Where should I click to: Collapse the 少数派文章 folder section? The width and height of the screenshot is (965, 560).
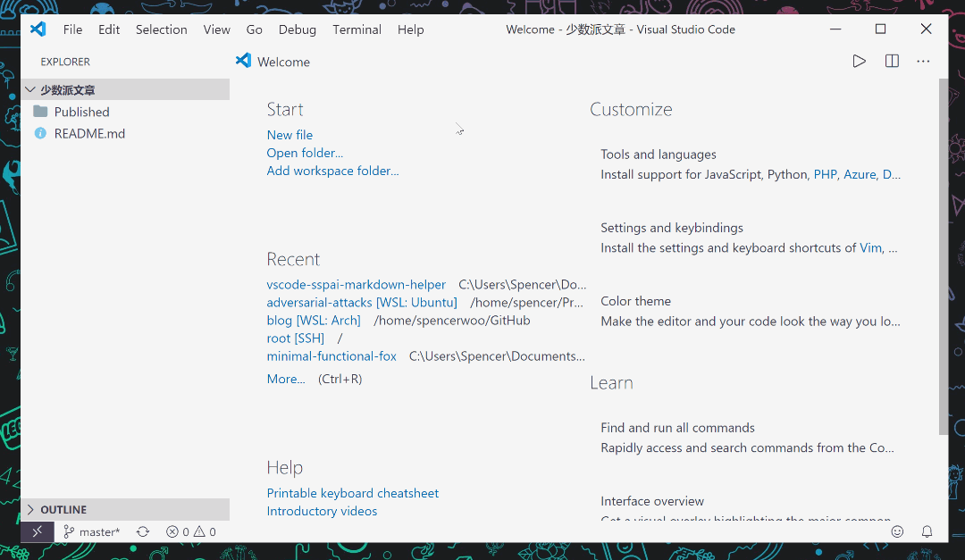click(126, 90)
